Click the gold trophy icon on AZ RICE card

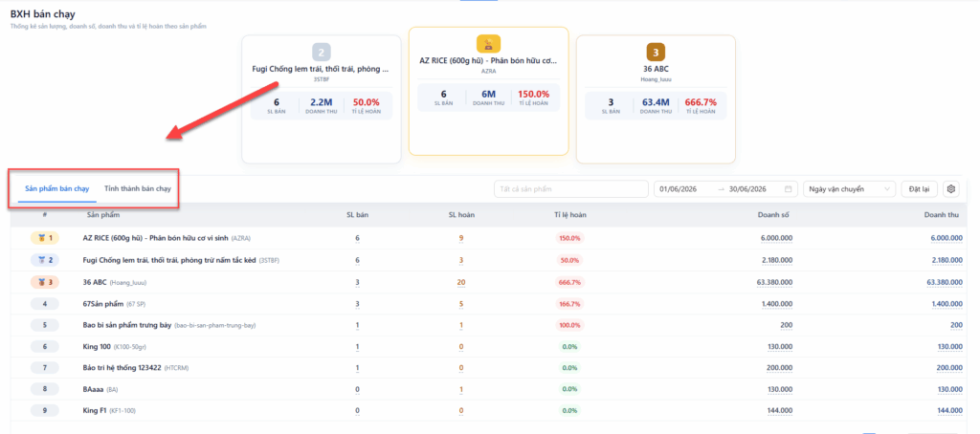(x=488, y=44)
